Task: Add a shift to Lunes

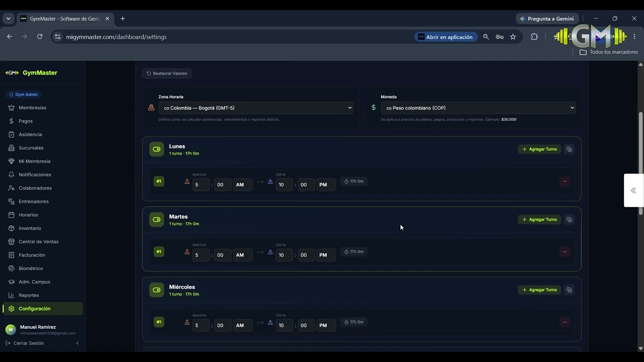Action: pos(539,149)
